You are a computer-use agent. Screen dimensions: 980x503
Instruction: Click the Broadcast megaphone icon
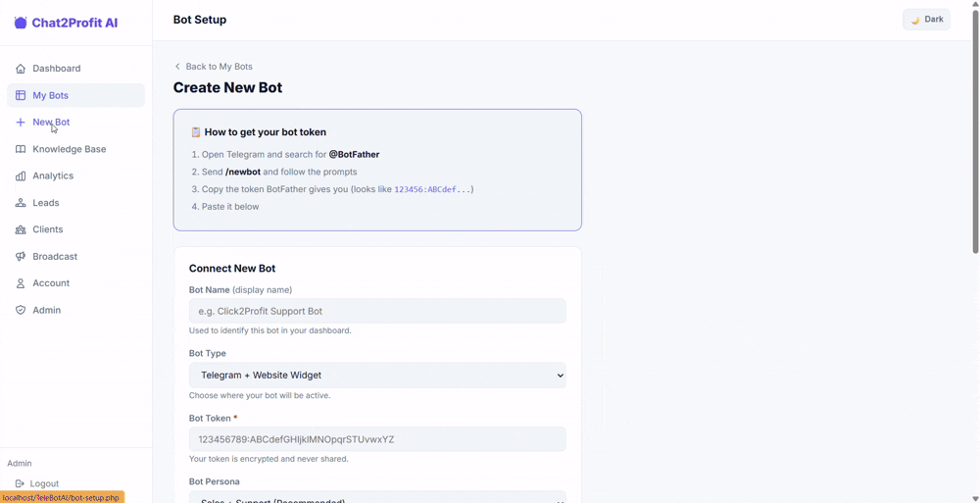tap(21, 257)
